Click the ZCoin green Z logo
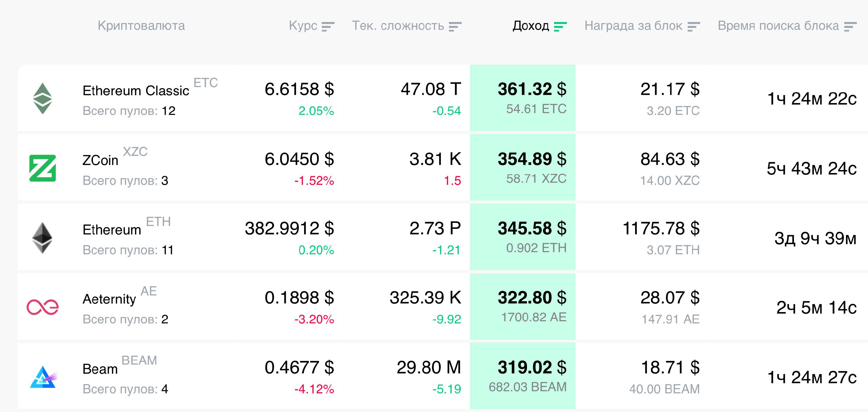The width and height of the screenshot is (868, 412). [43, 168]
